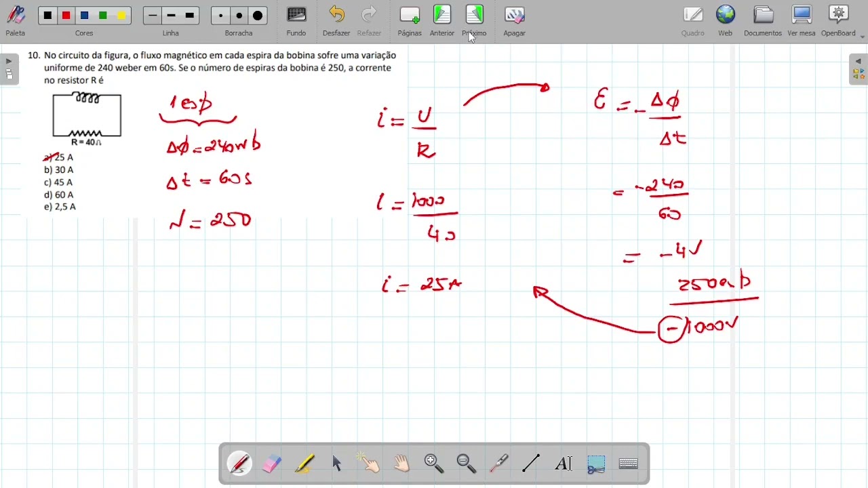The height and width of the screenshot is (488, 868).
Task: Select the Highlighter marker tool
Action: (x=304, y=464)
